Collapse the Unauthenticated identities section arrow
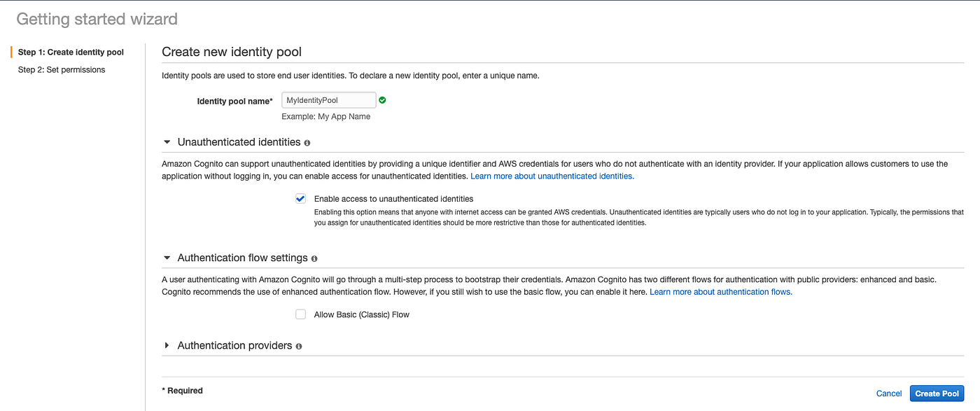Image resolution: width=980 pixels, height=411 pixels. point(167,142)
